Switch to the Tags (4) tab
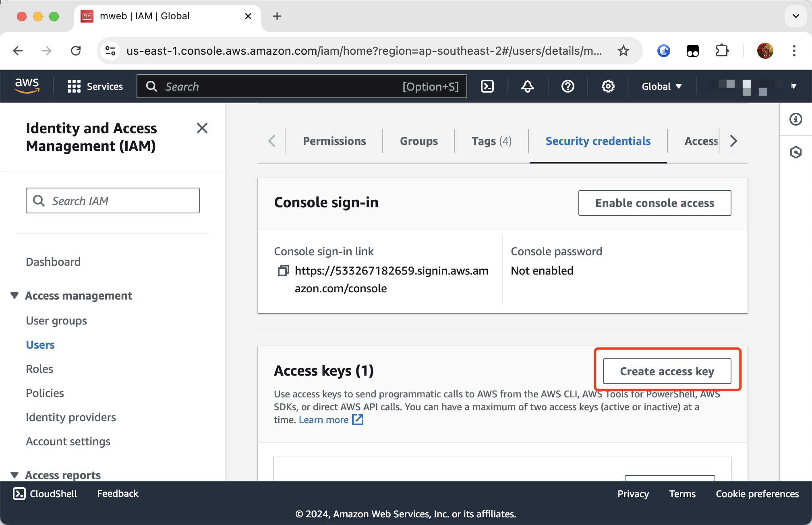 [491, 141]
